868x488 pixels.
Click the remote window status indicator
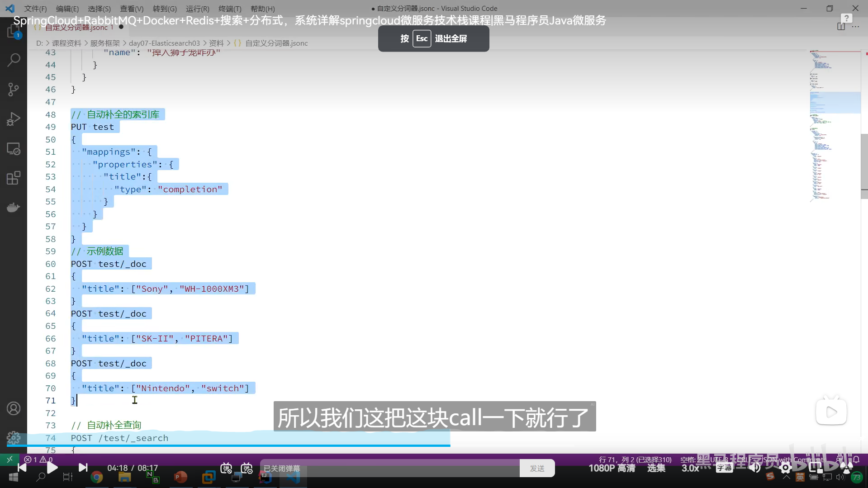coord(9,460)
